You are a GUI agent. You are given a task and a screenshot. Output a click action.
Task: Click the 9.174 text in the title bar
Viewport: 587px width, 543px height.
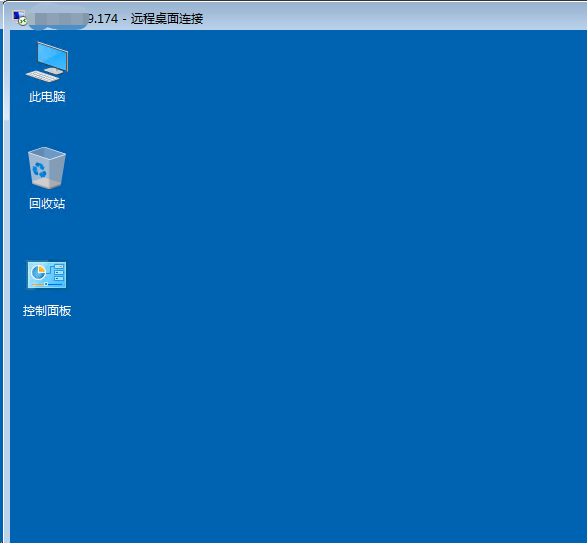coord(103,18)
